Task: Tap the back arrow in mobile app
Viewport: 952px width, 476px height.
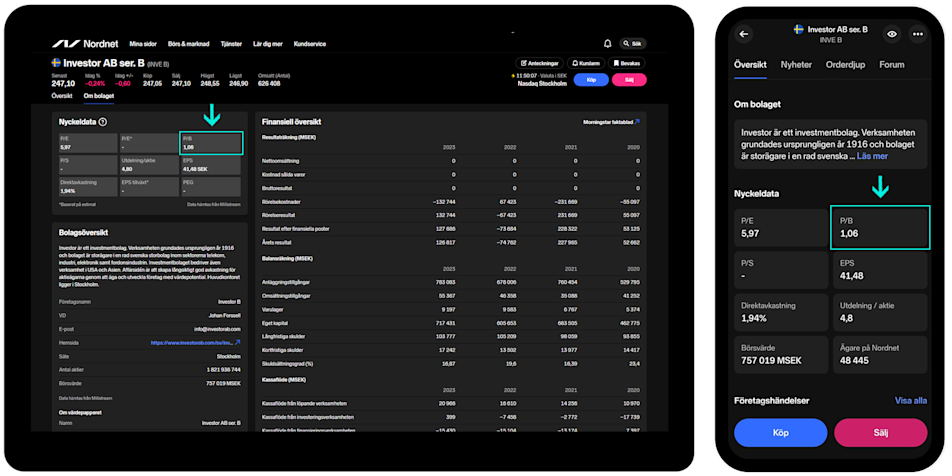Action: [x=744, y=33]
